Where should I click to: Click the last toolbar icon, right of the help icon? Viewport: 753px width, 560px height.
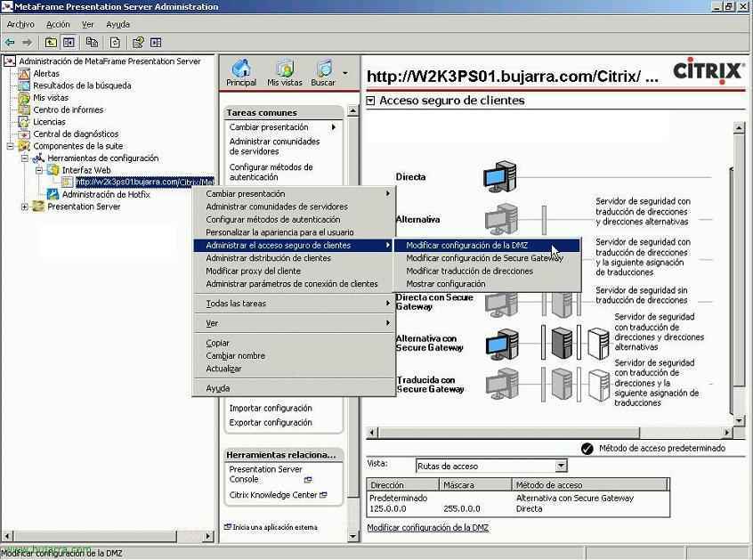pos(156,43)
